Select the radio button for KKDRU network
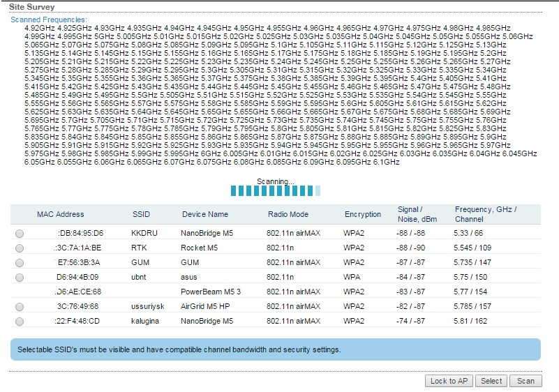 point(20,233)
